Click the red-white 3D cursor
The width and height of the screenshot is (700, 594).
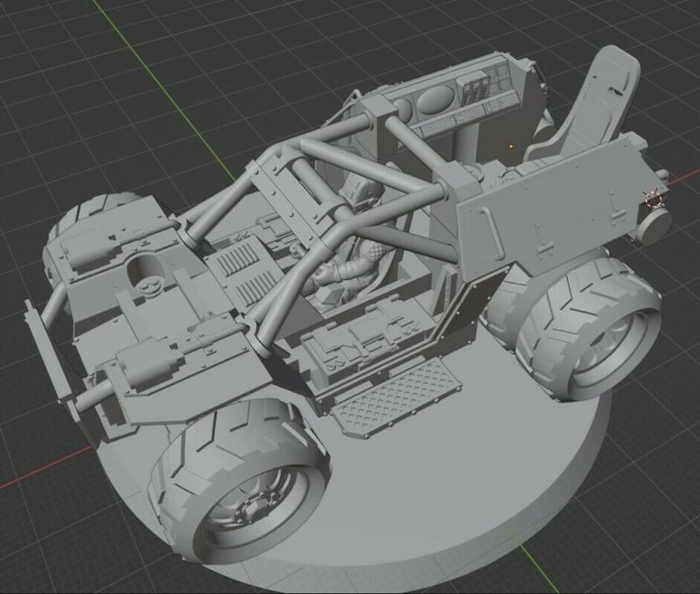pyautogui.click(x=654, y=199)
